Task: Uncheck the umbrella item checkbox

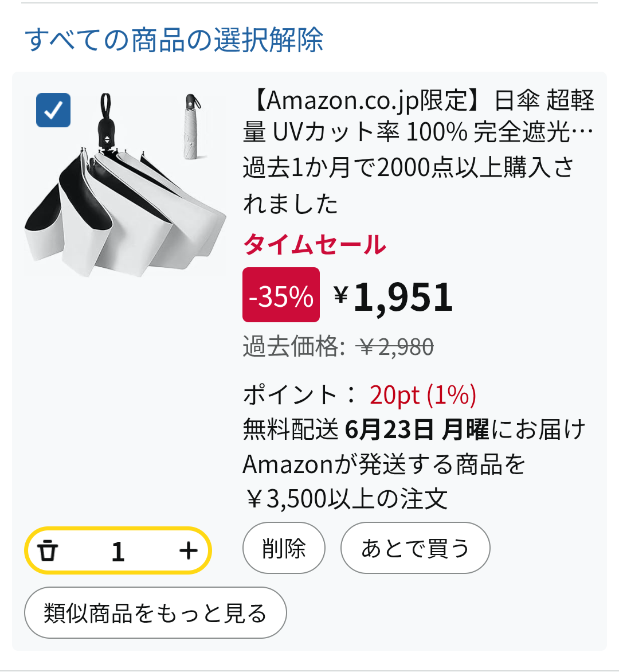Action: pos(53,110)
